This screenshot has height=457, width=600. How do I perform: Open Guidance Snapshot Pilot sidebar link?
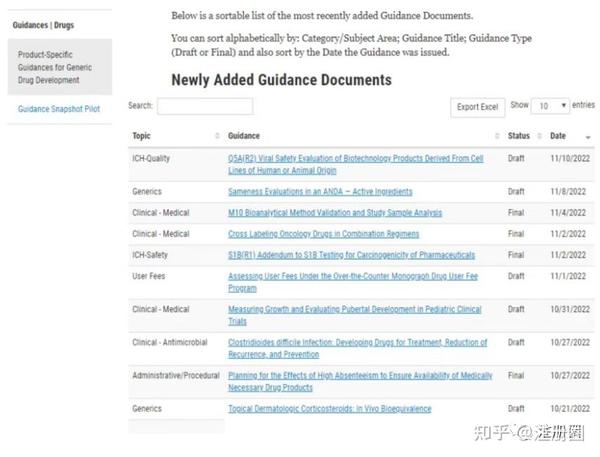click(x=59, y=109)
